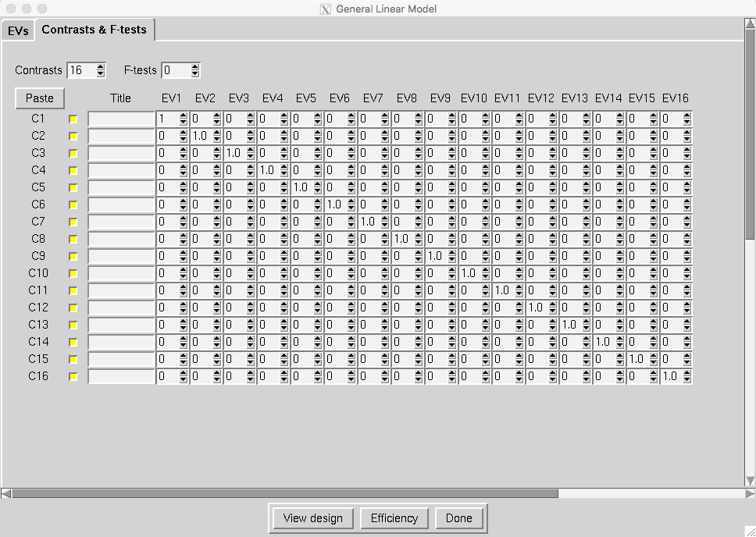
Task: Click the C8 title field
Action: (x=122, y=239)
